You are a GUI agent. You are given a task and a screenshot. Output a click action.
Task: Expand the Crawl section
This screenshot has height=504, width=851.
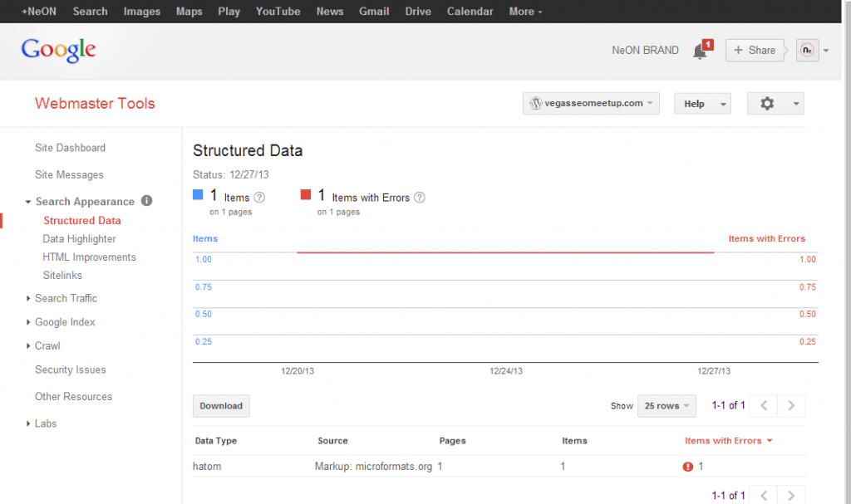tap(28, 346)
